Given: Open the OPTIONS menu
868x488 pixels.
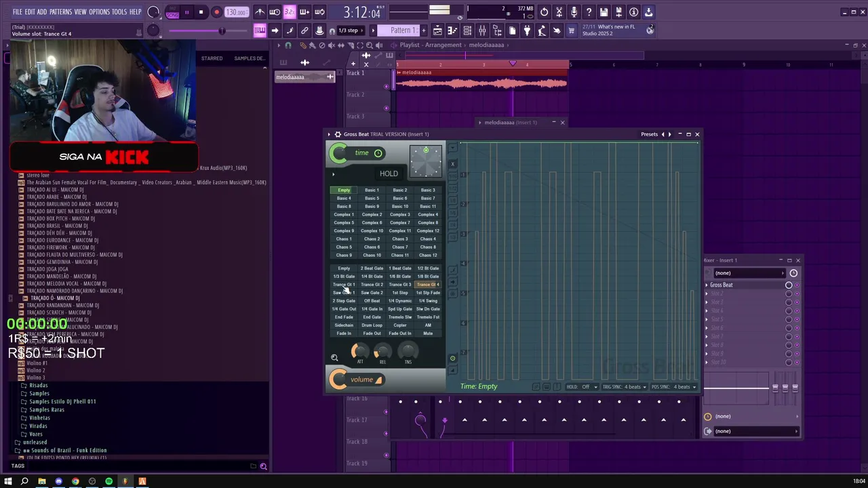Looking at the screenshot, I should click(99, 12).
